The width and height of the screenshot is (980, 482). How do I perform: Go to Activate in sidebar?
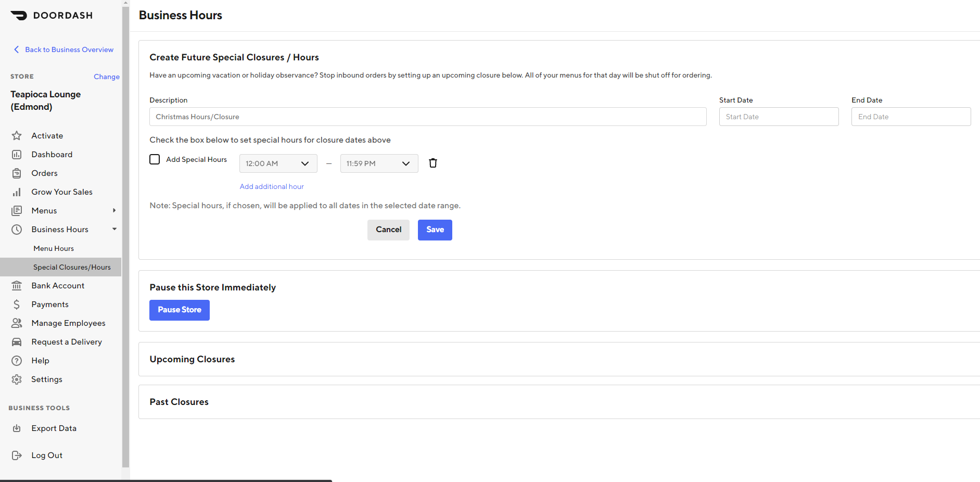pos(47,136)
